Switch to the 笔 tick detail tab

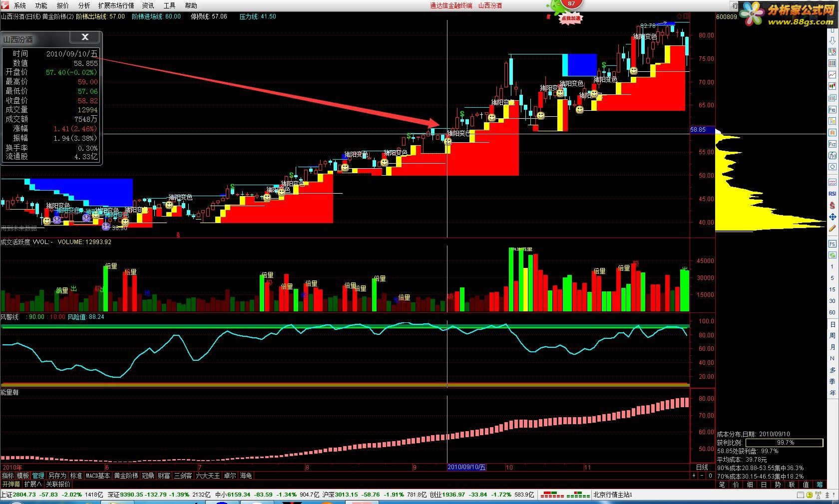722,485
